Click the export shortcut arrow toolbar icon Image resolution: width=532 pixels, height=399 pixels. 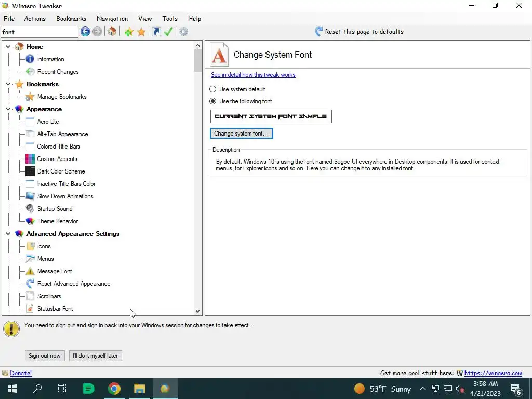(x=156, y=32)
